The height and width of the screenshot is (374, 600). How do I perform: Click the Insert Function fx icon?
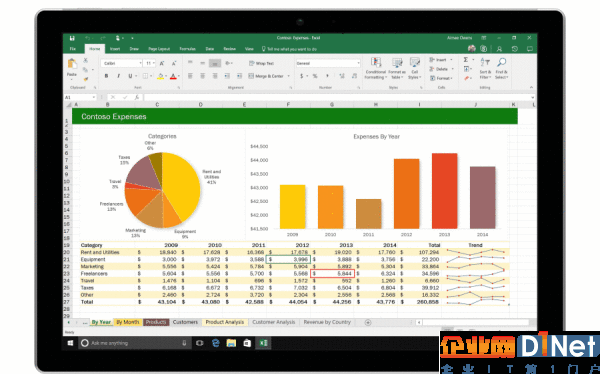pos(137,97)
